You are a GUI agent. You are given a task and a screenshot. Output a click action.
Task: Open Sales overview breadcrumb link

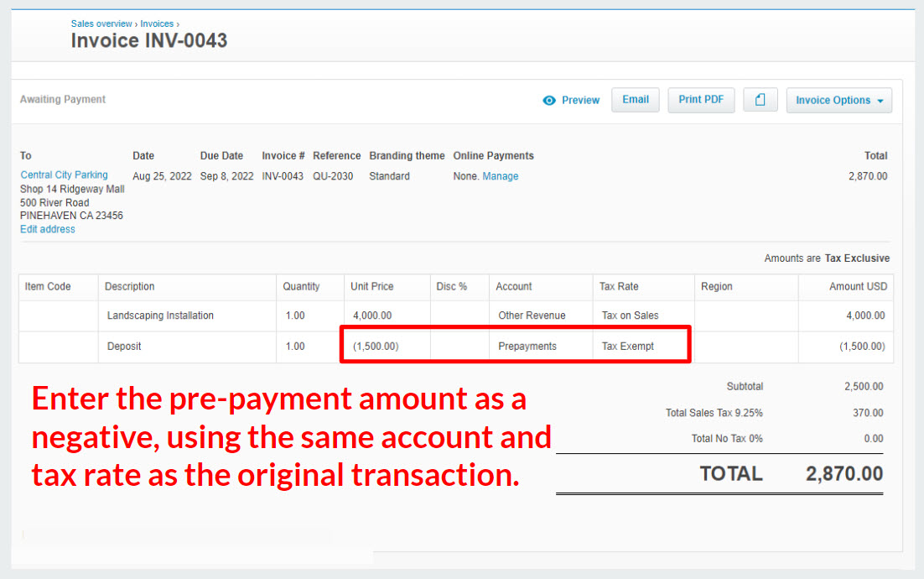coord(101,23)
